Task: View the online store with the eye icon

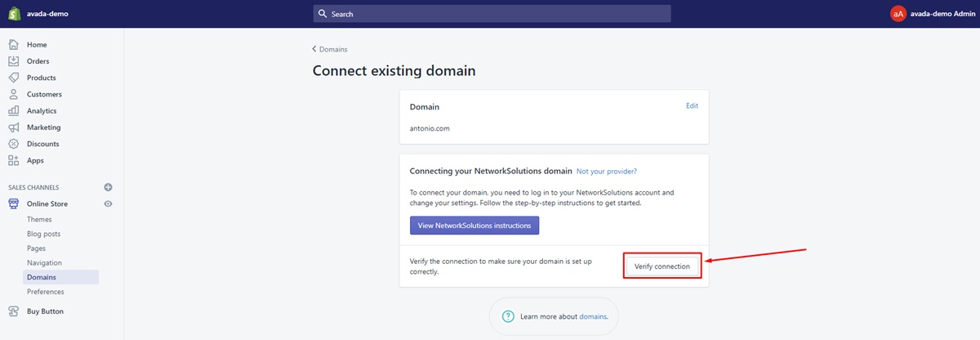Action: (108, 204)
